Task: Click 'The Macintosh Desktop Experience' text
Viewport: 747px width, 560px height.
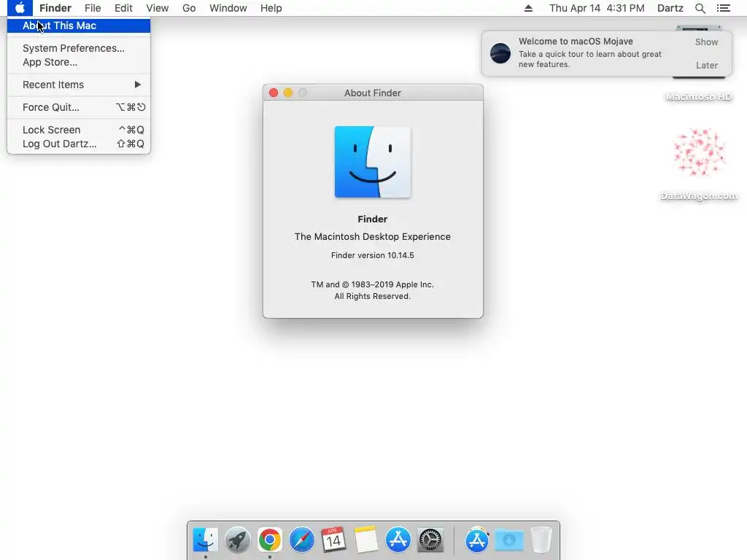Action: [x=373, y=237]
